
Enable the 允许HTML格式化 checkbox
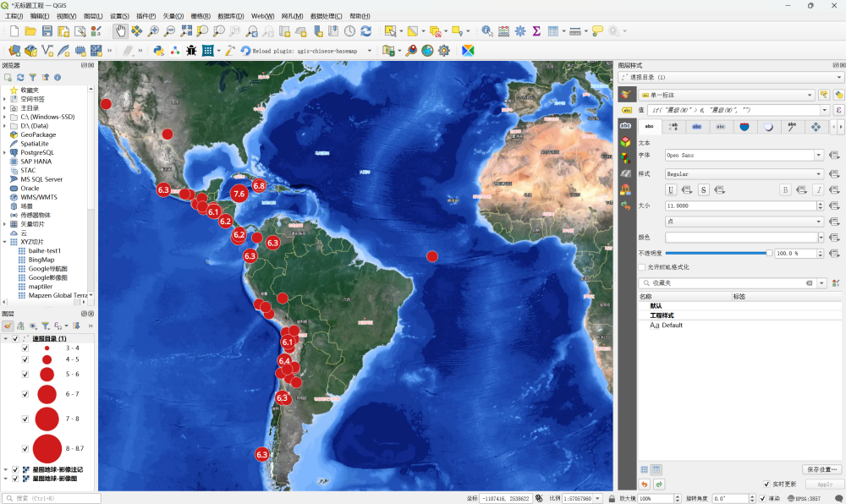[x=642, y=267]
